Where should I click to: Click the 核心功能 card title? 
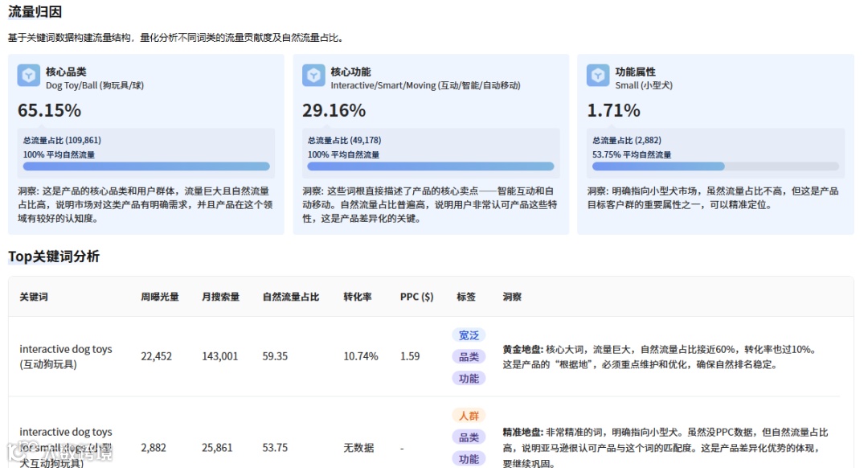[x=351, y=72]
